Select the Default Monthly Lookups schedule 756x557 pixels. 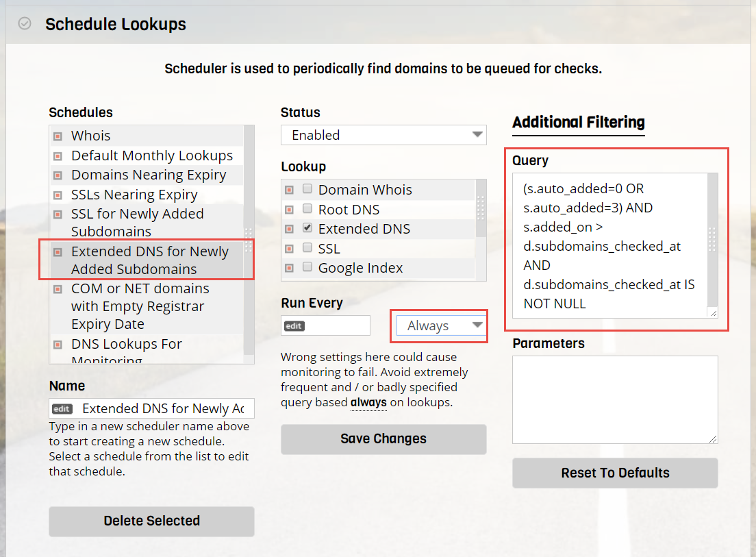pyautogui.click(x=147, y=156)
